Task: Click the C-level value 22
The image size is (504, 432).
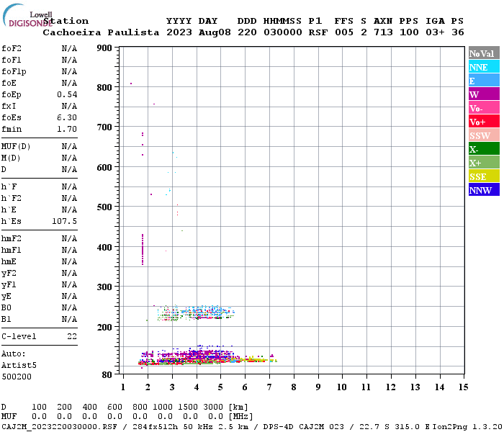Action: pos(72,336)
